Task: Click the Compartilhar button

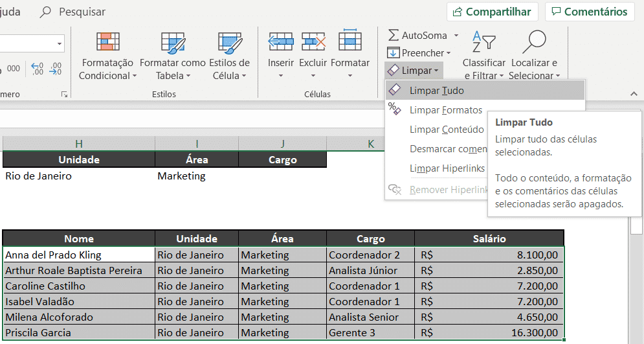Action: tap(493, 12)
